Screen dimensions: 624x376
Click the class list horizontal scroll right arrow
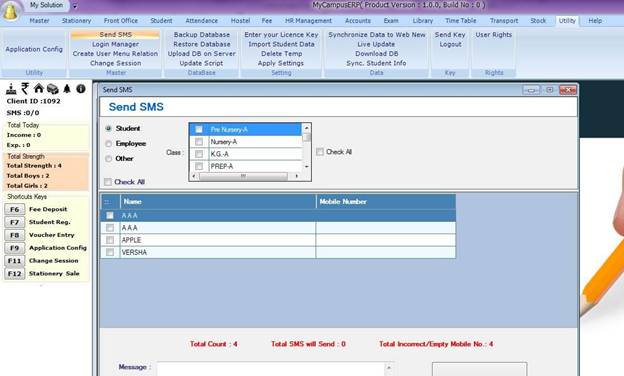pos(297,176)
